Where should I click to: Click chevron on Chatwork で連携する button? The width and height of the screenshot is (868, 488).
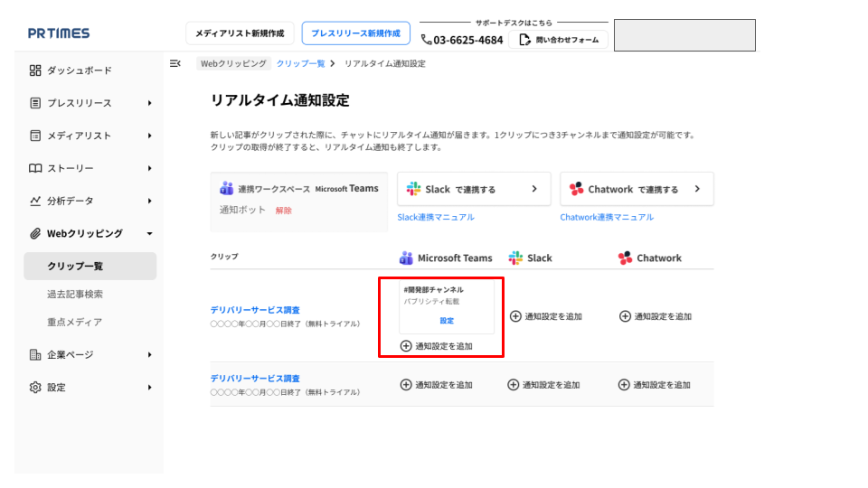[x=697, y=189]
